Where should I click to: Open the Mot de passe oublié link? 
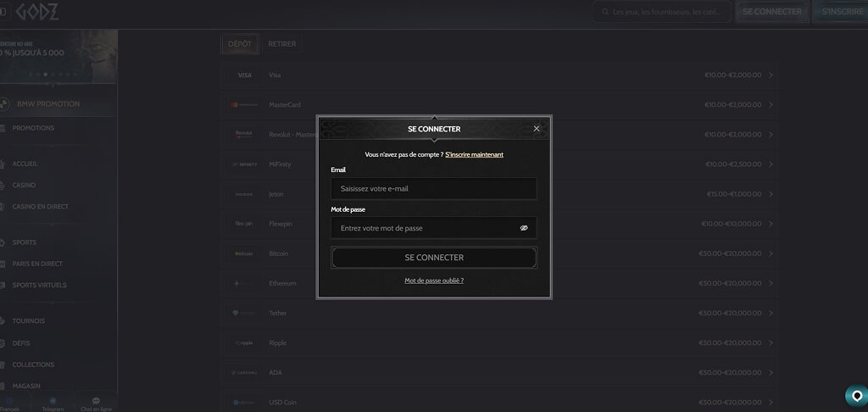[x=434, y=281]
